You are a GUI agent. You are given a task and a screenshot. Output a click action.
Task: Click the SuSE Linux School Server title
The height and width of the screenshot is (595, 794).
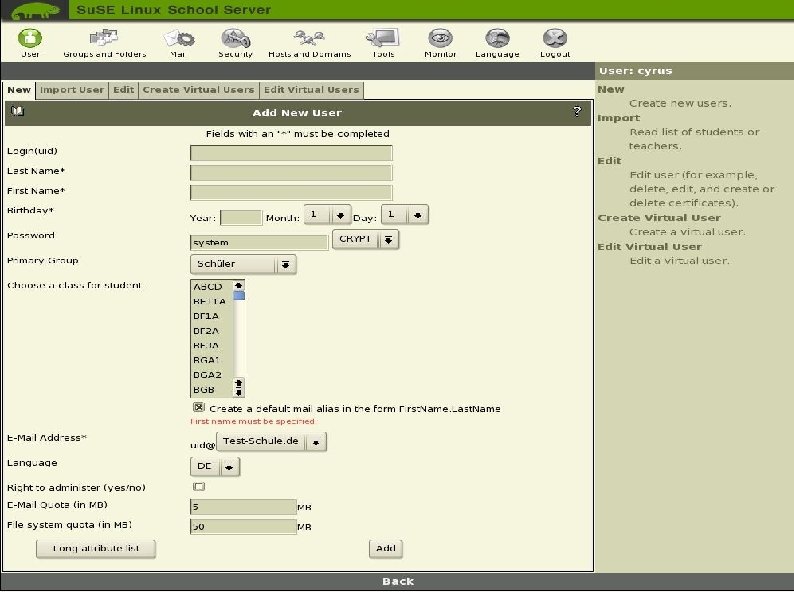click(x=174, y=10)
